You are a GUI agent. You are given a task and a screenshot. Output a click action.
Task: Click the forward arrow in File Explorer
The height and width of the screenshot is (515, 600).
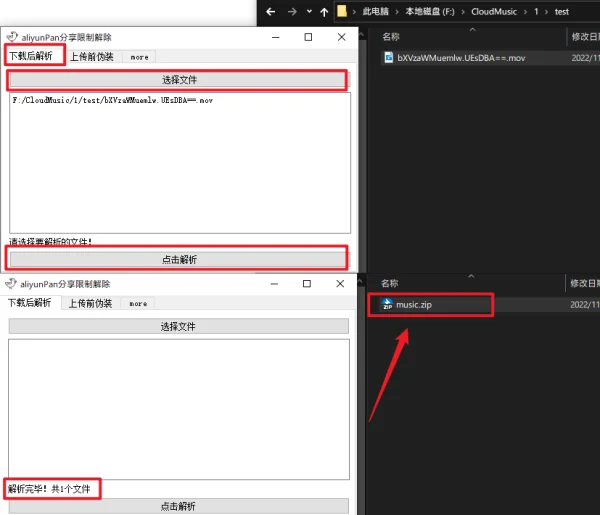(292, 12)
